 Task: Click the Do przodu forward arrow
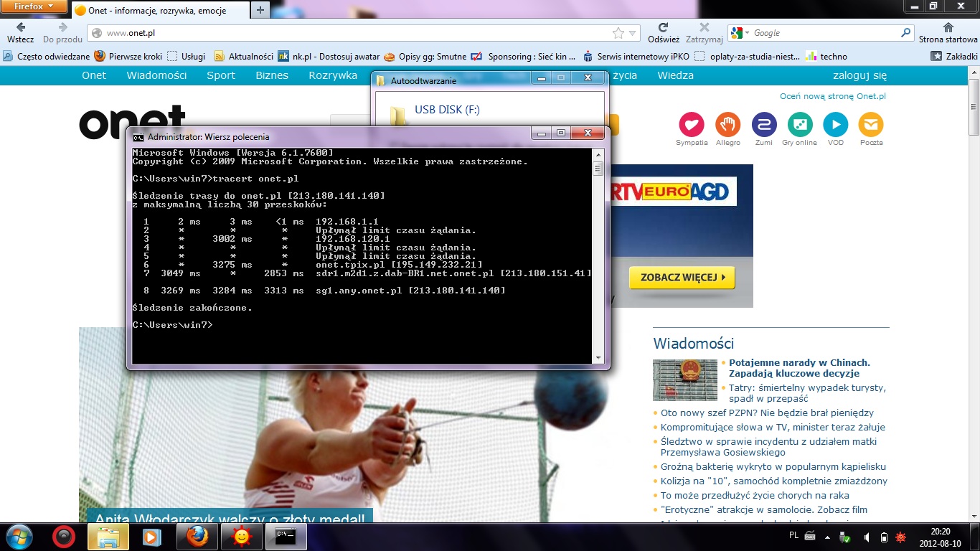pos(62,32)
